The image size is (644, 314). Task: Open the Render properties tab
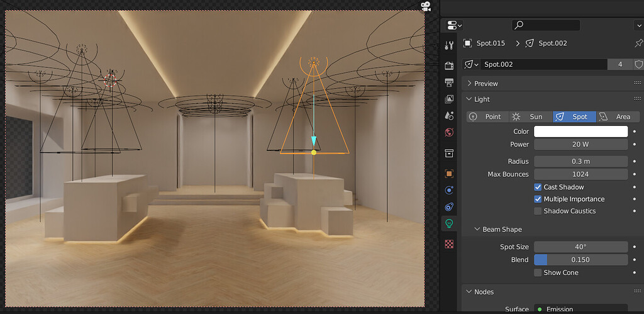point(449,66)
